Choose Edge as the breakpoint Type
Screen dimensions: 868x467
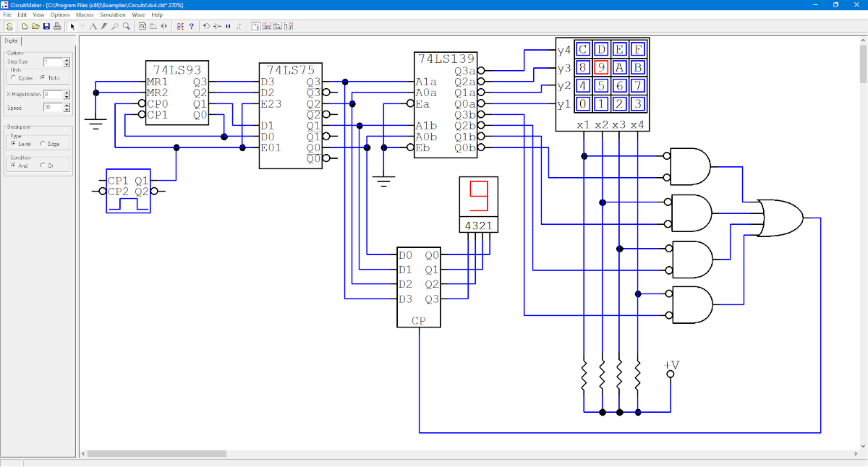tap(42, 144)
